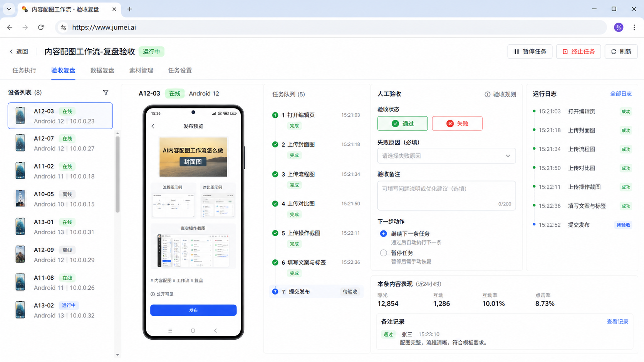The width and height of the screenshot is (644, 362).
Task: Mark acceptance as 失败
Action: click(x=457, y=123)
